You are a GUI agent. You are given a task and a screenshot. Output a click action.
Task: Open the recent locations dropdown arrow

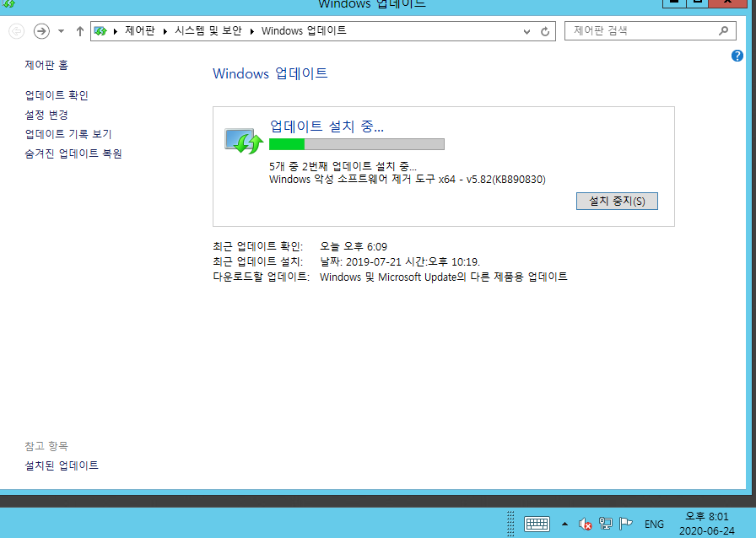pyautogui.click(x=62, y=31)
